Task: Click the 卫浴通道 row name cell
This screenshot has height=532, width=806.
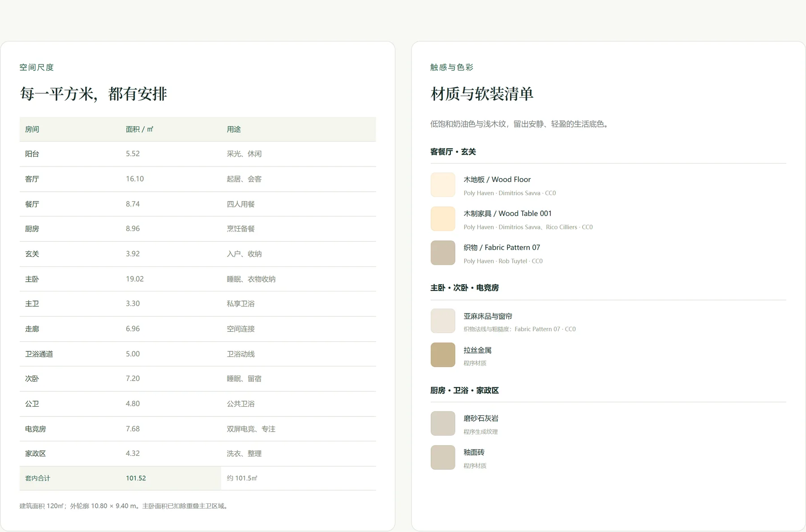Action: pos(39,354)
